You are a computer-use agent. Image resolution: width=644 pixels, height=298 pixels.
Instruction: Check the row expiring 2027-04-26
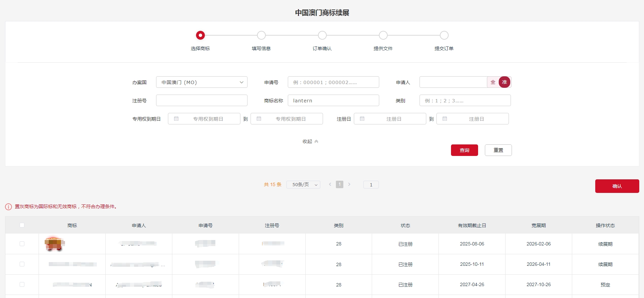(22, 284)
